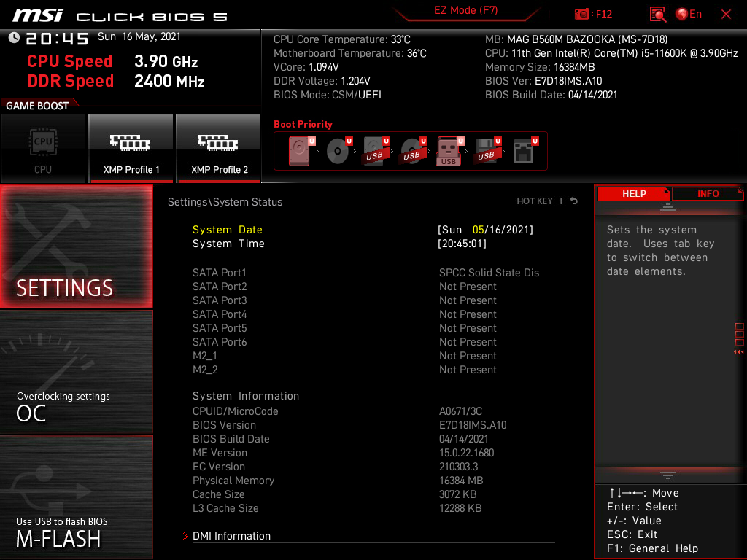
Task: Click the 16384 MB physical memory value
Action: point(461,480)
